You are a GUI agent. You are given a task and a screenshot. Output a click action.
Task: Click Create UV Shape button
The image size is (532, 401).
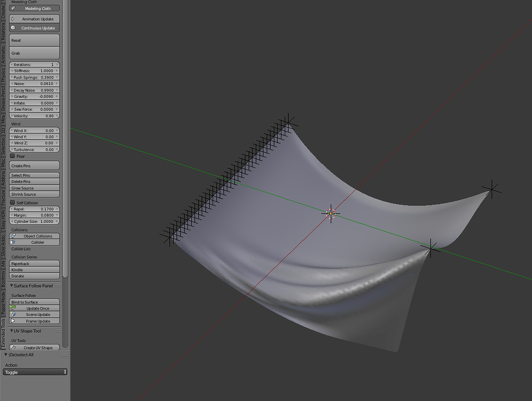tap(34, 348)
